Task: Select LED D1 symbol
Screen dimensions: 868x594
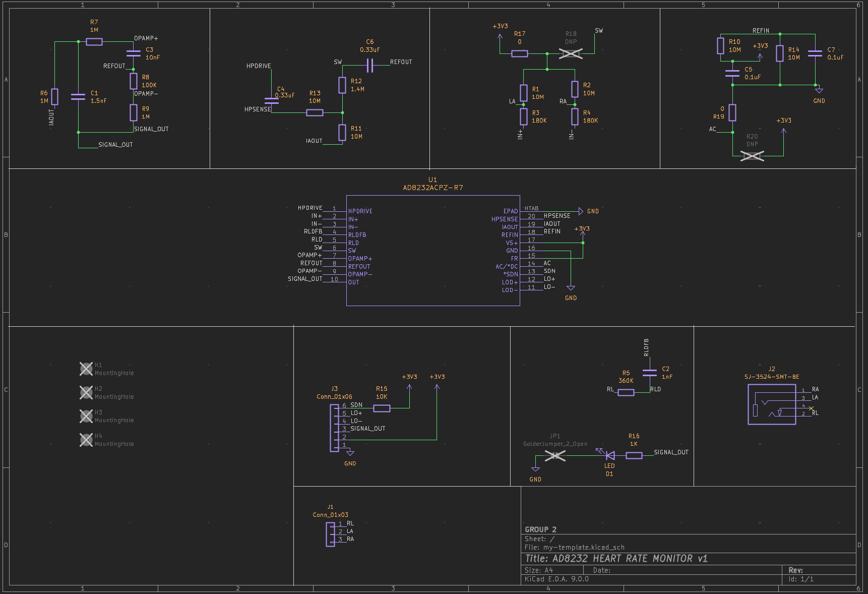Action: 609,455
